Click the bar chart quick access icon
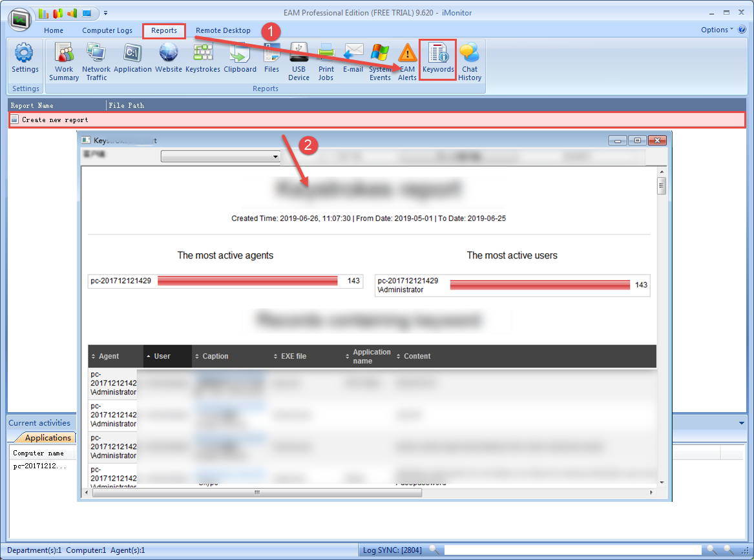The height and width of the screenshot is (560, 754). click(43, 13)
